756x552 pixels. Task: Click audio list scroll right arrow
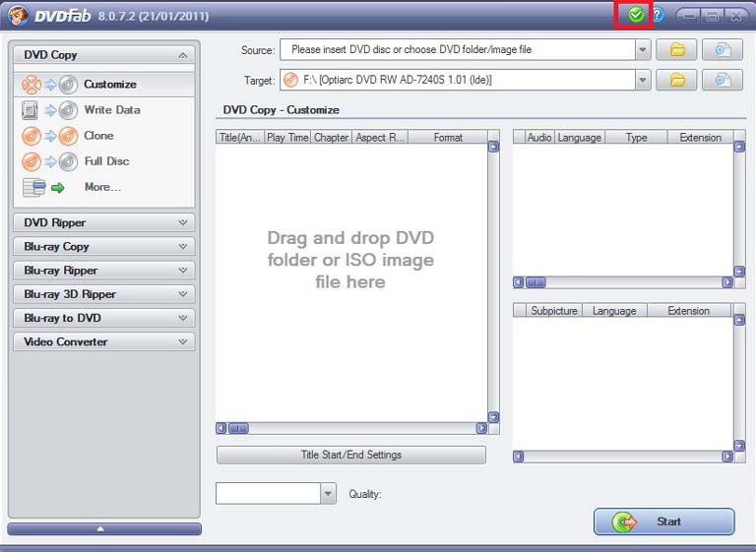click(x=727, y=282)
